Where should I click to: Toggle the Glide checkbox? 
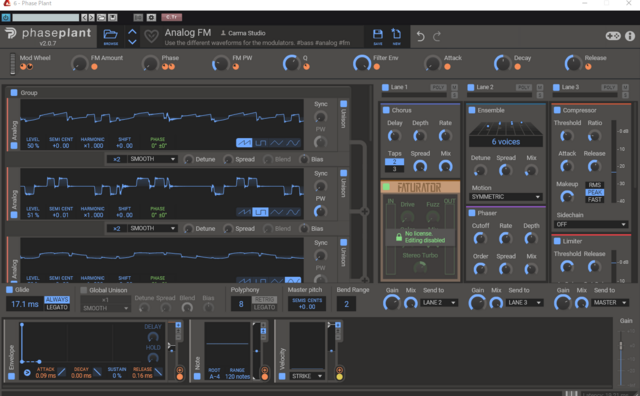9,290
